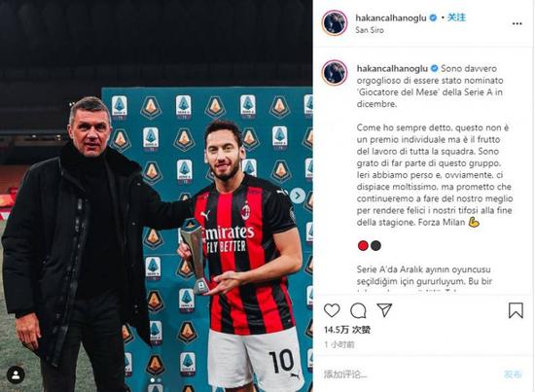The height and width of the screenshot is (392, 535).
Task: Submit comment with 发布 button
Action: [513, 374]
